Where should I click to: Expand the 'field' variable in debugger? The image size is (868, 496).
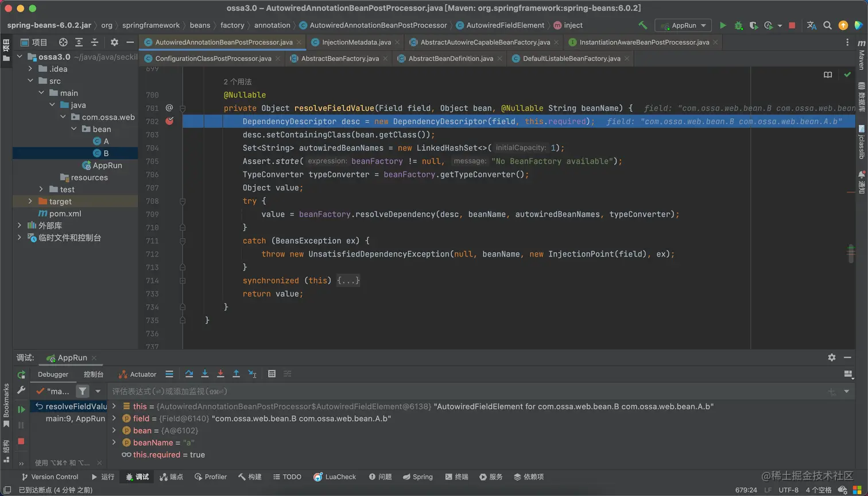(x=114, y=418)
